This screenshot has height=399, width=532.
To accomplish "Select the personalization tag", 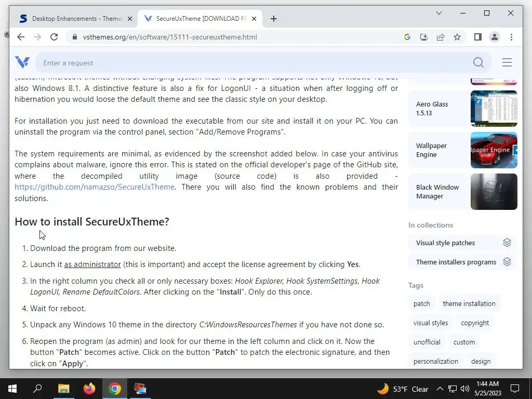I will pyautogui.click(x=436, y=362).
